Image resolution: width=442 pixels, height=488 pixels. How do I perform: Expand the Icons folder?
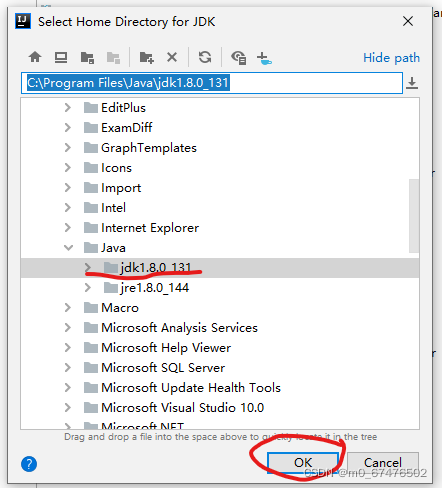coord(68,168)
